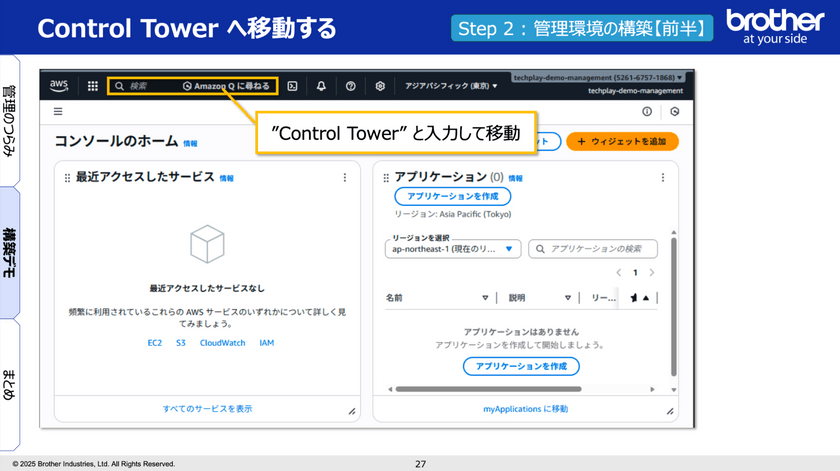Launch CloudShell from the top bar
The width and height of the screenshot is (840, 471).
[292, 86]
